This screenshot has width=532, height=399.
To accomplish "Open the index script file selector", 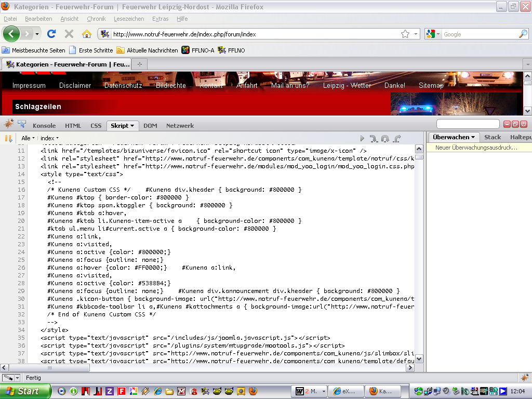I will coord(49,138).
